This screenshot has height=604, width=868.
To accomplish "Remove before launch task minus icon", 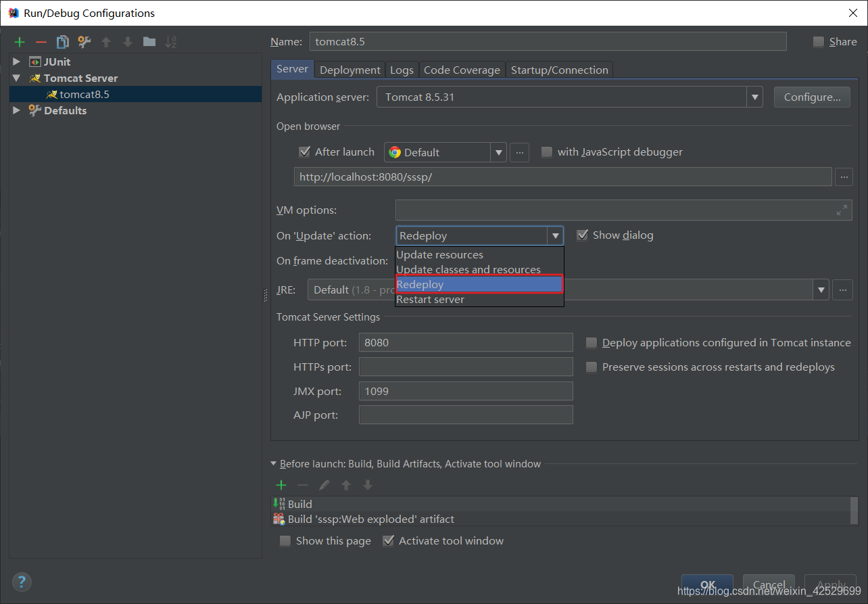I will [303, 485].
